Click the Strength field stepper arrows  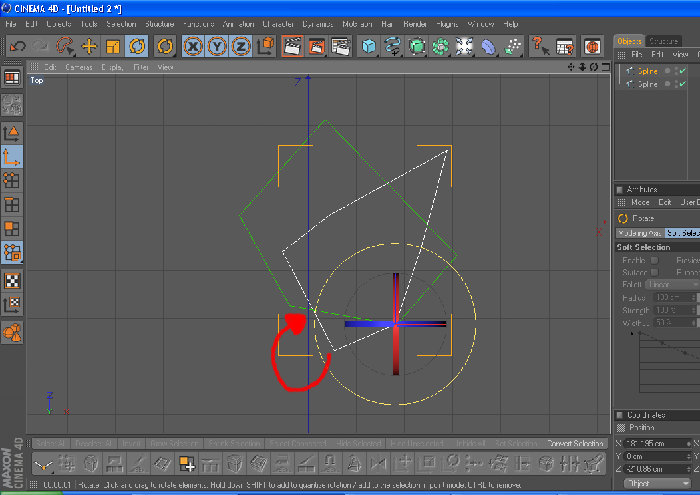(x=693, y=310)
